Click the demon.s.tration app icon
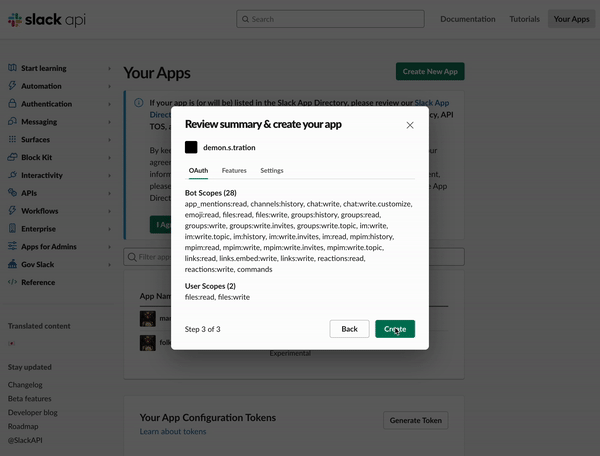 (x=191, y=147)
